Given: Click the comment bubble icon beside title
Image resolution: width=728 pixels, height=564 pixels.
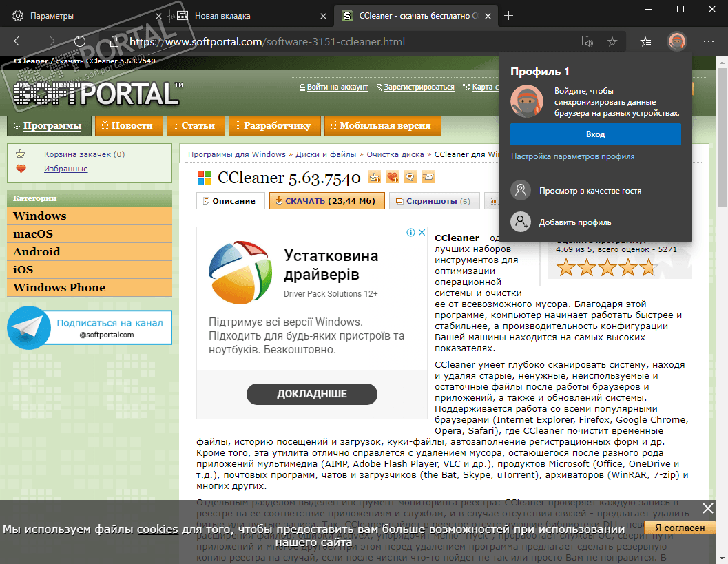Looking at the screenshot, I should click(x=410, y=177).
